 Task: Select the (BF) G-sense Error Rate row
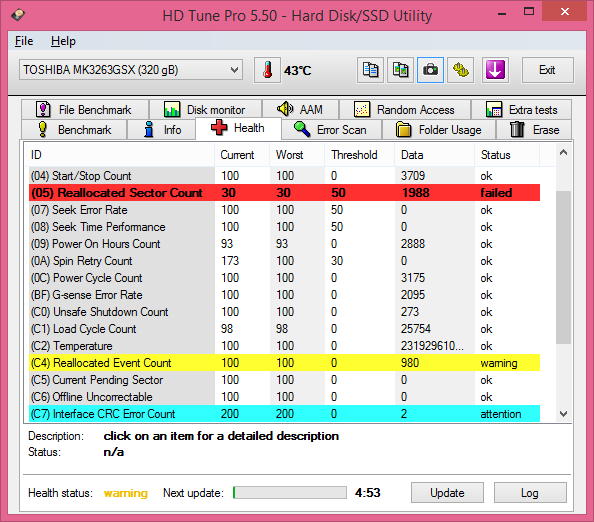coord(284,295)
